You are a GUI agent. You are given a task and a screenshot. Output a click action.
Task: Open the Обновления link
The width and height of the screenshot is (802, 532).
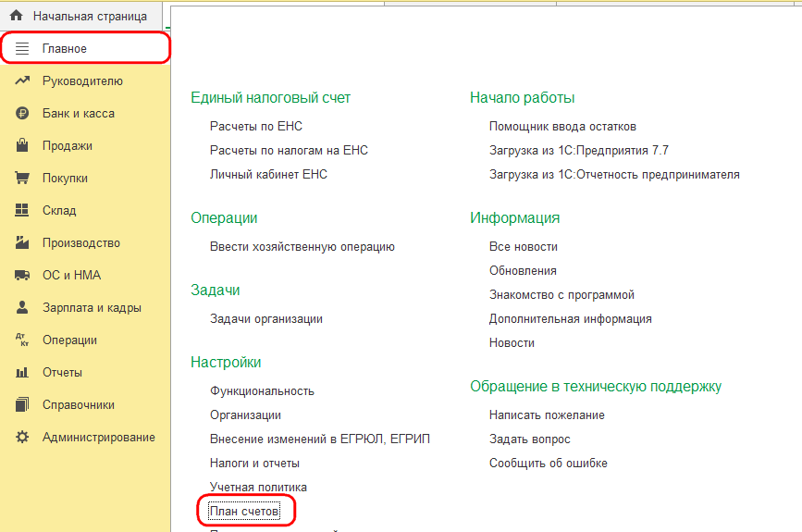coord(523,270)
